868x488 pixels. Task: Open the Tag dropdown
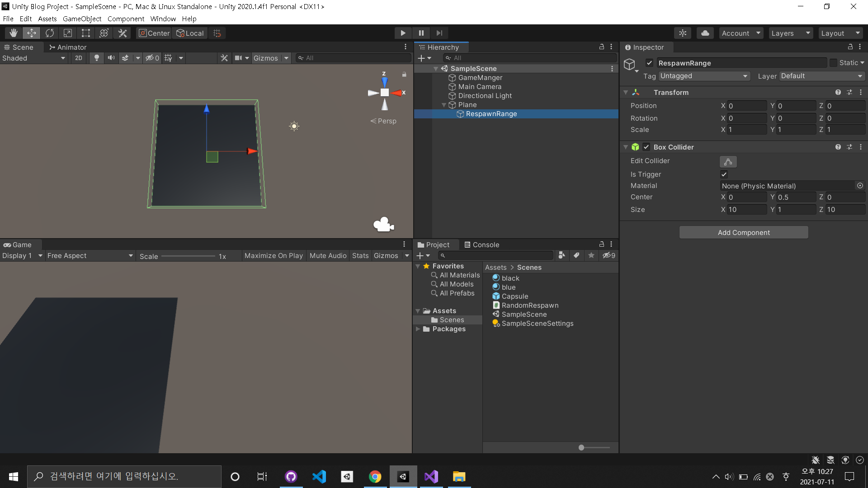tap(704, 76)
